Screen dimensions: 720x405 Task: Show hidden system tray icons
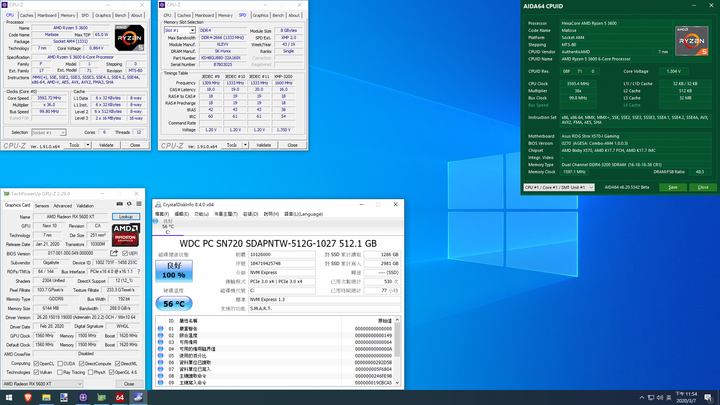[x=641, y=398]
